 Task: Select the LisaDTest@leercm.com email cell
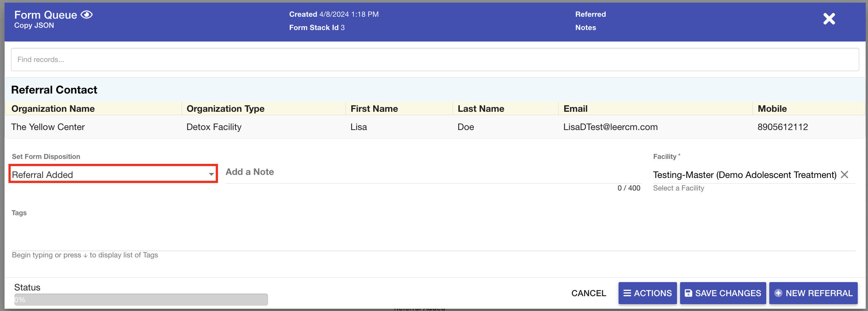(x=610, y=127)
